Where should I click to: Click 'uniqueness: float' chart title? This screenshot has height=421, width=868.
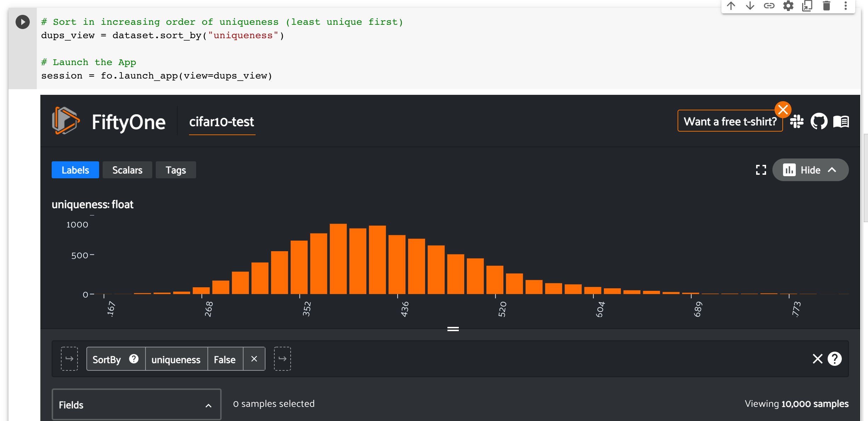92,204
